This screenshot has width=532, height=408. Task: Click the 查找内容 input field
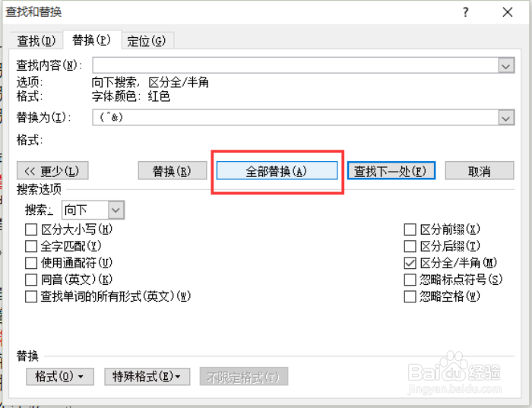[x=295, y=65]
